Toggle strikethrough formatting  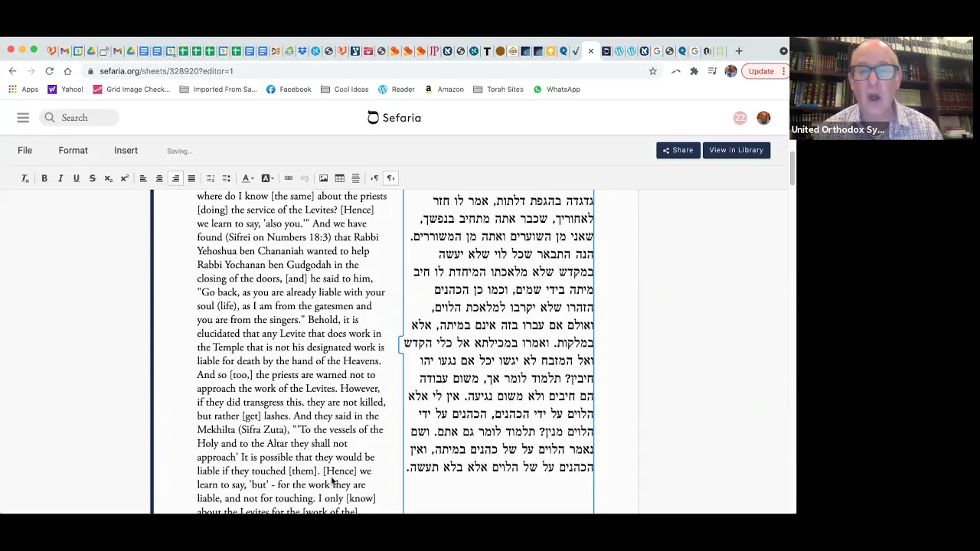pos(93,178)
